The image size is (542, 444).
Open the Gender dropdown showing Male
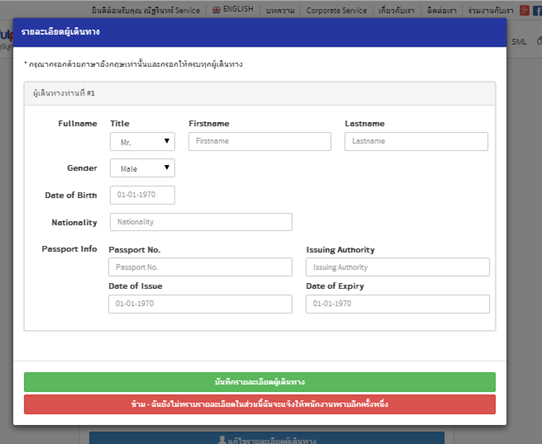tap(142, 168)
